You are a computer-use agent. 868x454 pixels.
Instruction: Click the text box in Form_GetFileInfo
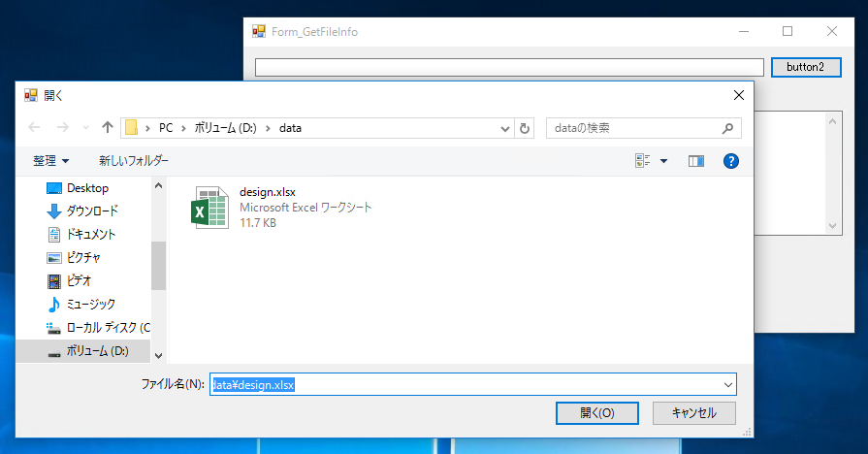(x=509, y=67)
